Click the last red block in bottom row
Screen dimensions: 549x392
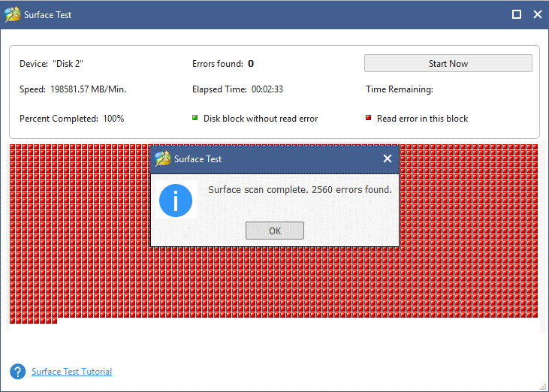click(x=53, y=321)
